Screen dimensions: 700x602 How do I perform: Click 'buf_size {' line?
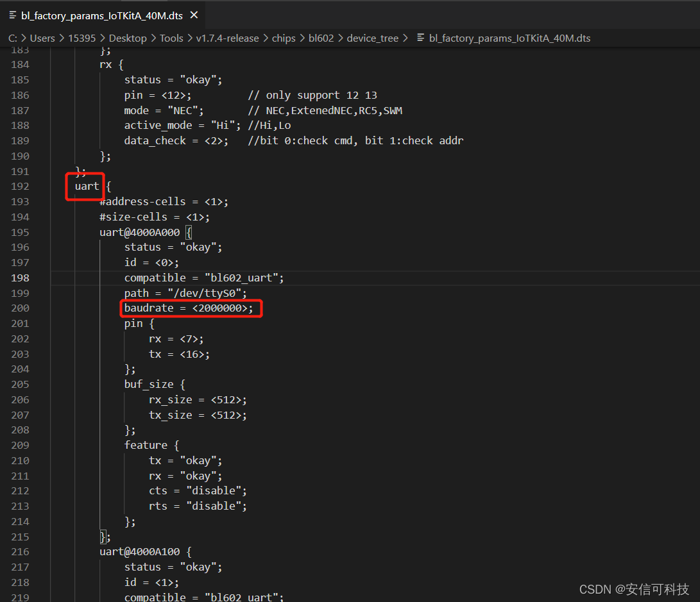click(x=155, y=385)
